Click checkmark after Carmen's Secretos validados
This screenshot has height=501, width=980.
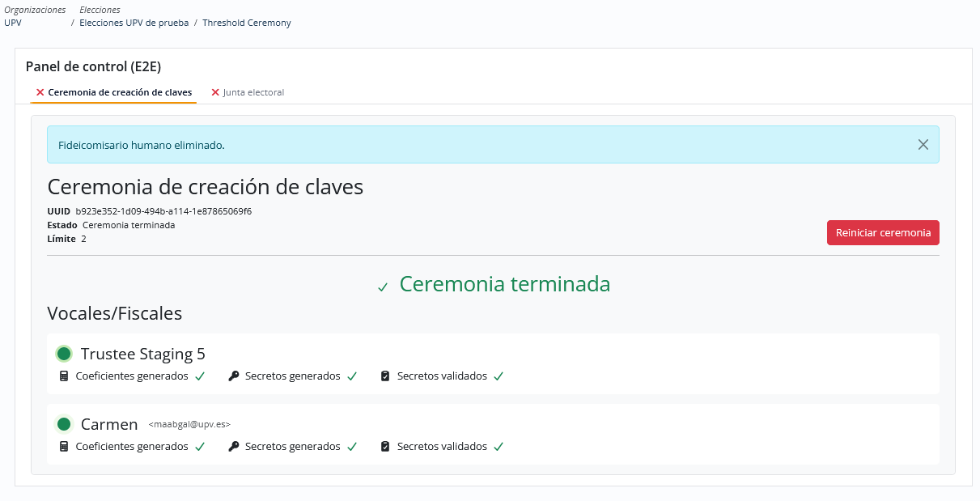coord(498,447)
